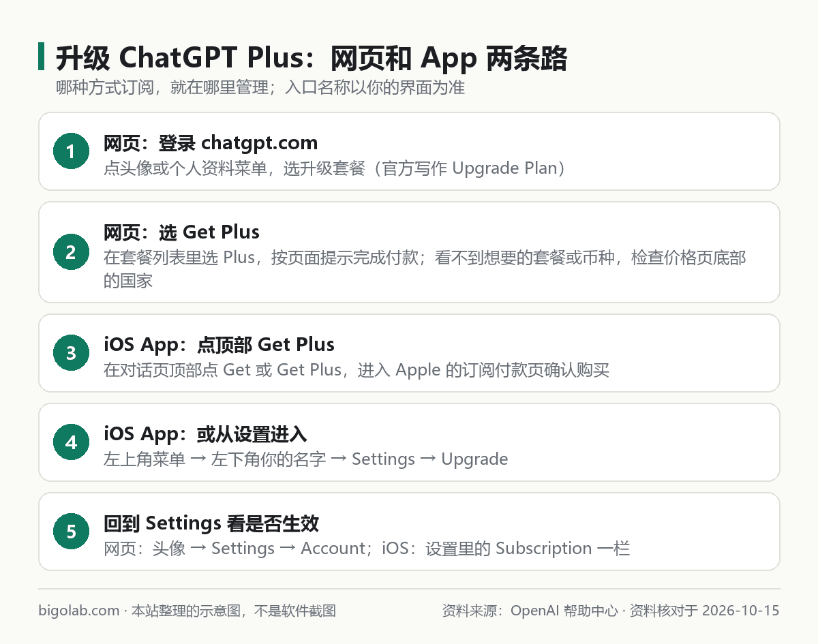Click the description starting "在对话页顶部点 Get"
The width and height of the screenshot is (818, 644).
pos(357,369)
